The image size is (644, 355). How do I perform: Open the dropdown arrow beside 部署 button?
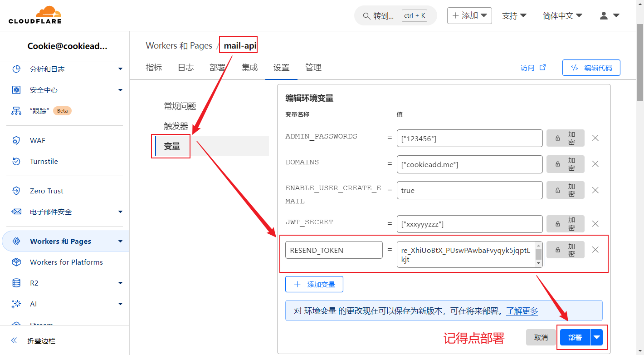[x=596, y=337]
